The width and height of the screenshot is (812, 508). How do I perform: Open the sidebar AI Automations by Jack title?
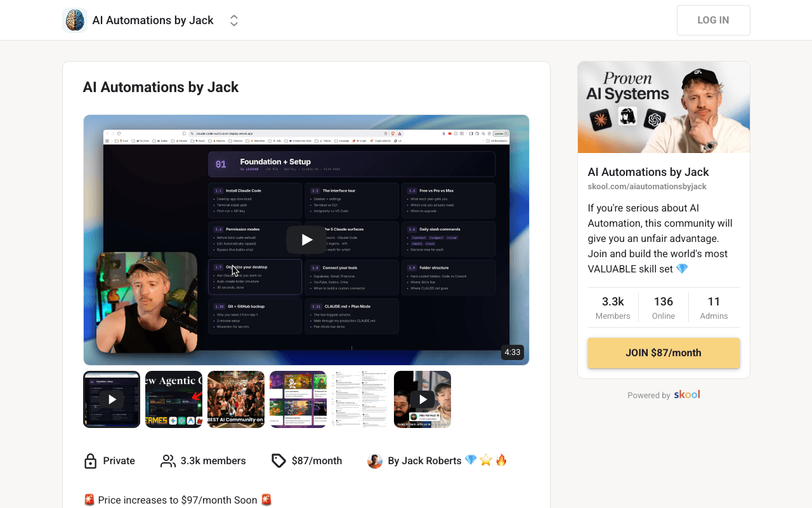[x=648, y=172]
